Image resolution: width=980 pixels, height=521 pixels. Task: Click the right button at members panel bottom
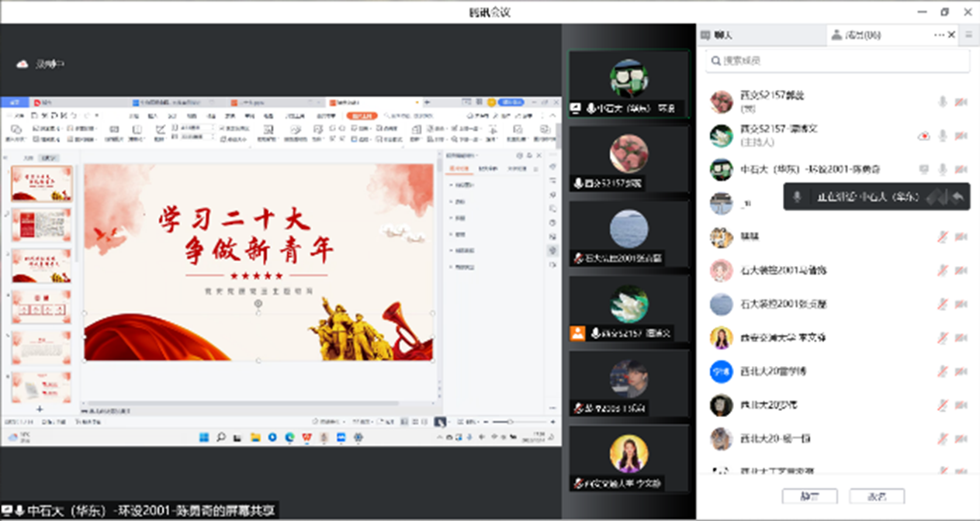click(878, 496)
